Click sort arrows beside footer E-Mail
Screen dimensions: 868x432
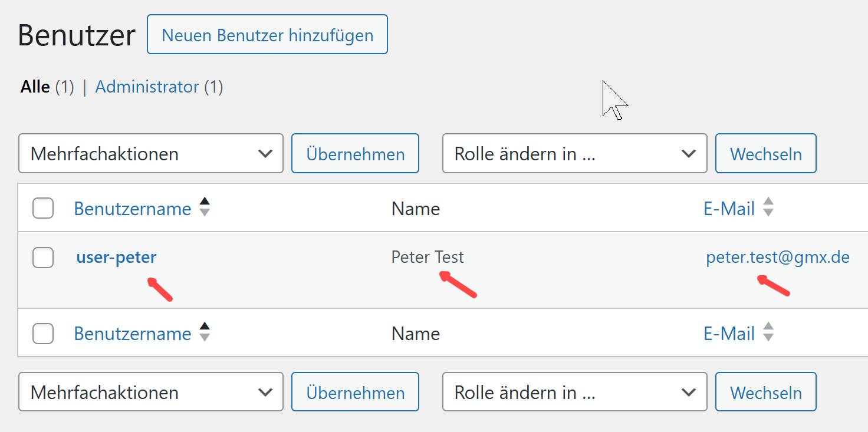tap(768, 332)
